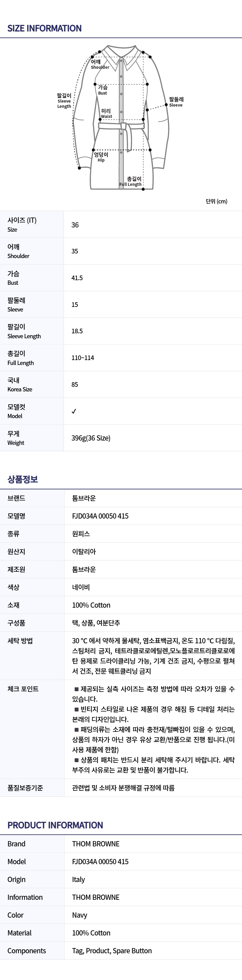Click the 상품정보 section heading
Screen dimensions: 242x980
point(23,479)
